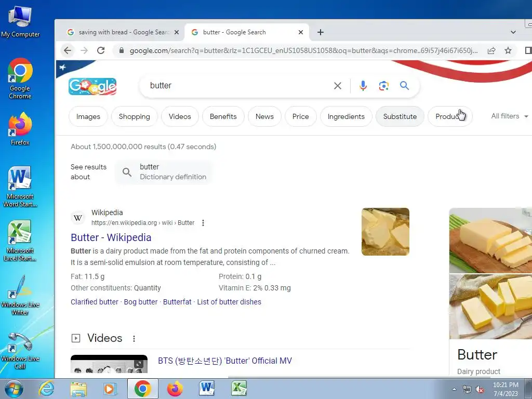This screenshot has height=399, width=532.
Task: Select the Videos filter chip
Action: tap(180, 116)
